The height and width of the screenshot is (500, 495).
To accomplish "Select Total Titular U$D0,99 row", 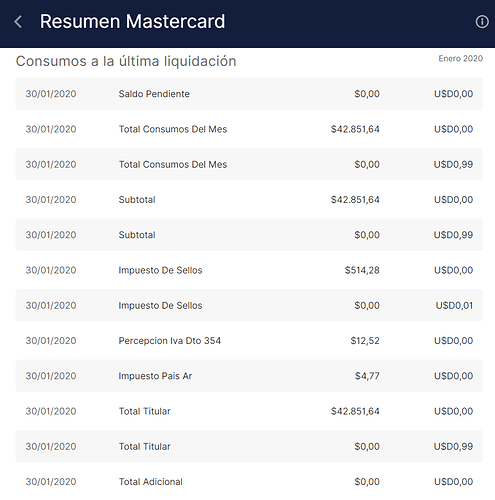I will [x=249, y=447].
